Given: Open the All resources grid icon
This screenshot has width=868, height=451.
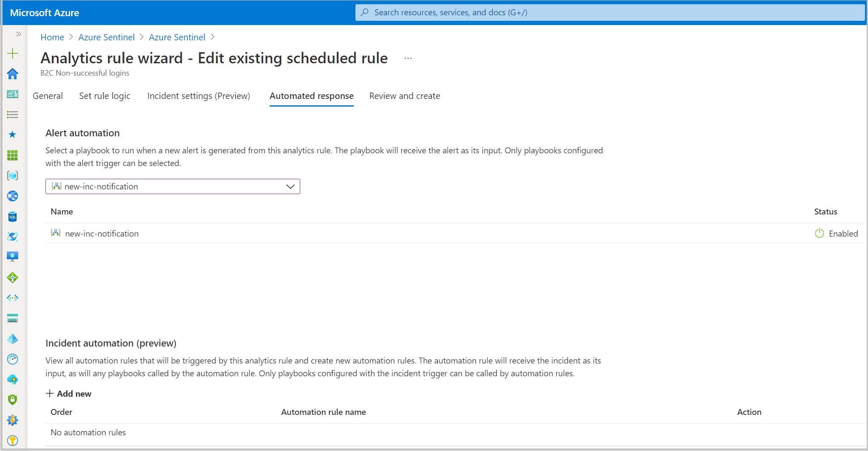Looking at the screenshot, I should (x=13, y=155).
